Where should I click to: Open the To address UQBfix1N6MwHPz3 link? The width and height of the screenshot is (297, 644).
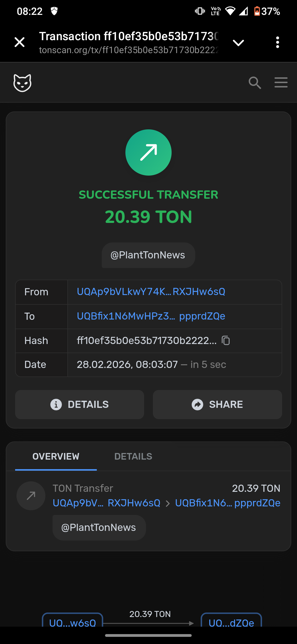[x=151, y=316]
